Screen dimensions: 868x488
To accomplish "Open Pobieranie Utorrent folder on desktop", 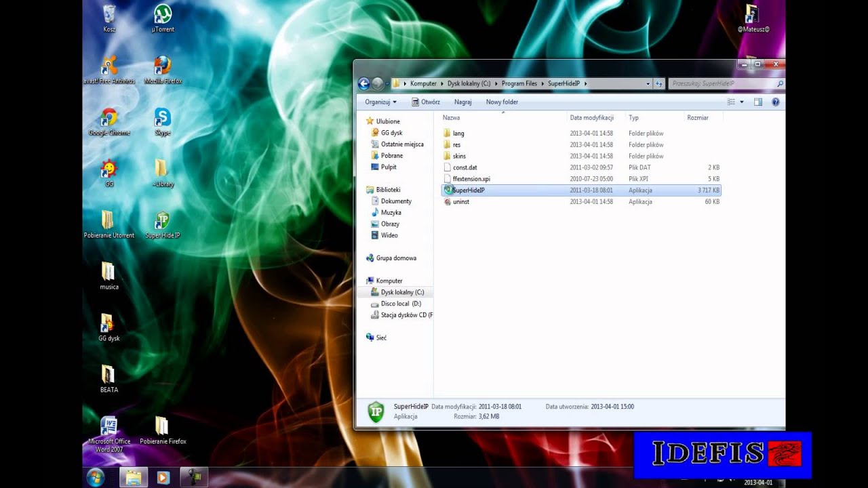I will click(108, 224).
